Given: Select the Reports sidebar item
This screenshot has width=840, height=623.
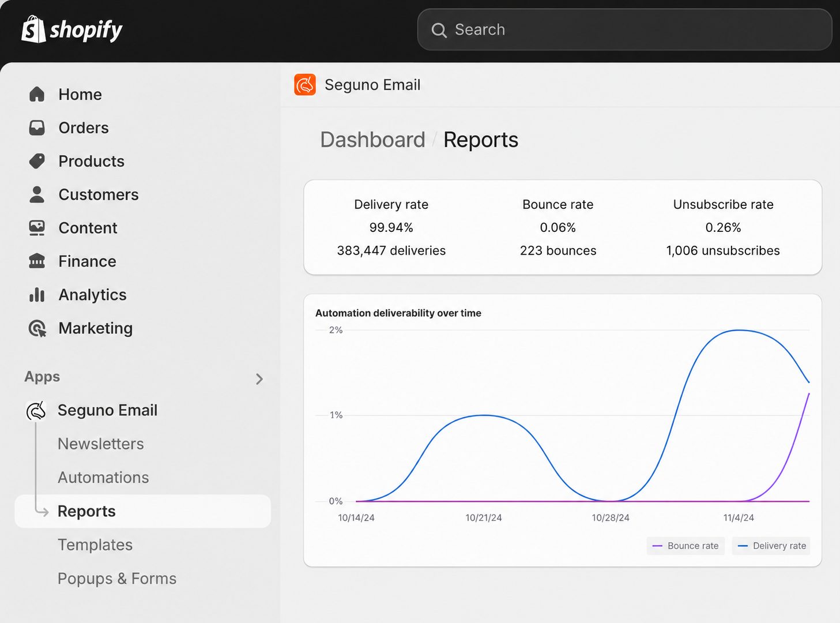Looking at the screenshot, I should tap(142, 511).
